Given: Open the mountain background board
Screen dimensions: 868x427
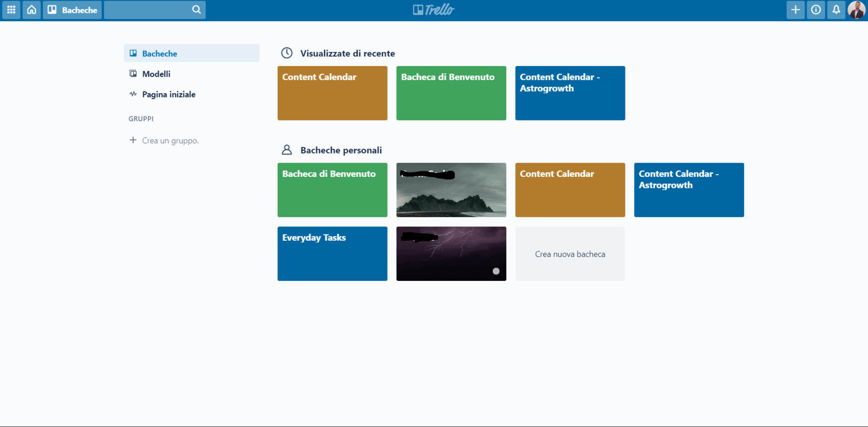Looking at the screenshot, I should point(451,189).
